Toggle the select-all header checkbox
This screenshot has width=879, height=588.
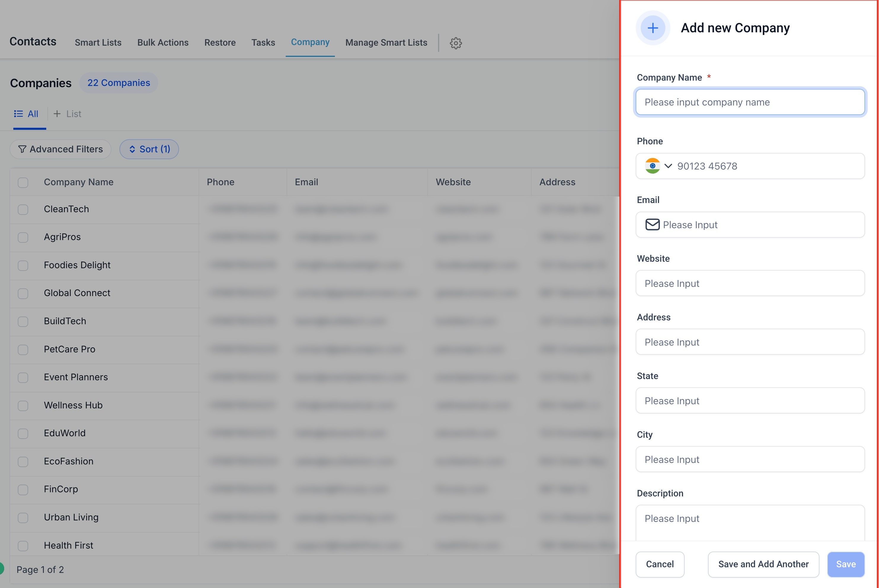pyautogui.click(x=23, y=183)
